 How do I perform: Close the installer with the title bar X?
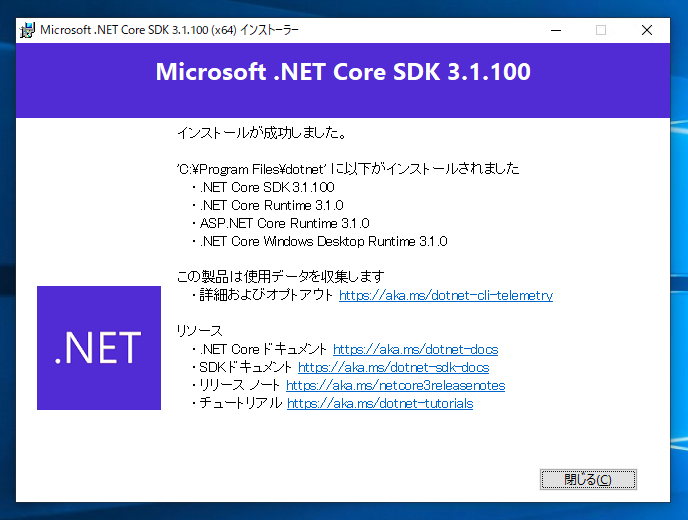tap(647, 30)
